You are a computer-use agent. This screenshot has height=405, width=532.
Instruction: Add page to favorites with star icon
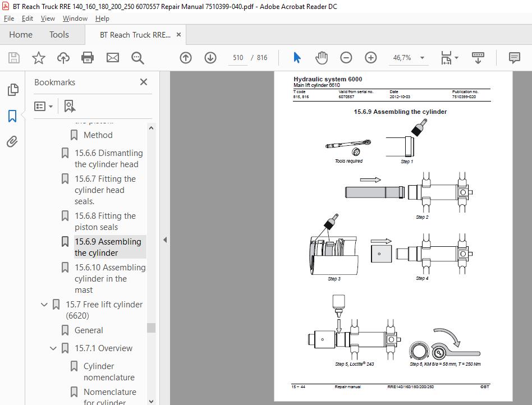(x=38, y=58)
